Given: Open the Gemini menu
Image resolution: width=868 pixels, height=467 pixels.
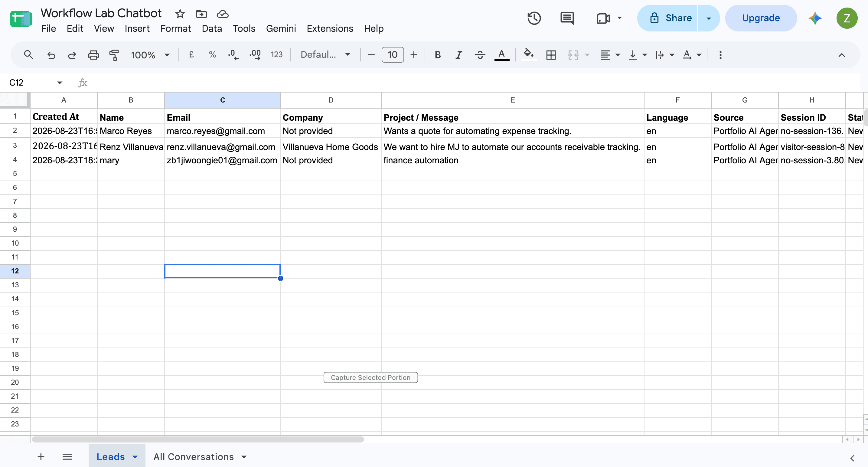Looking at the screenshot, I should pyautogui.click(x=281, y=29).
